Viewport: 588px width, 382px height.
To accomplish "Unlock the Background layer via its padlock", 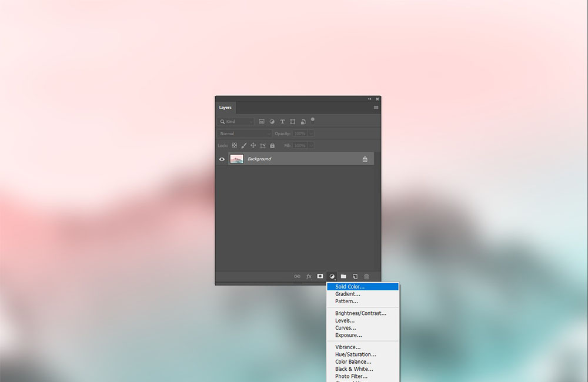I will (365, 159).
